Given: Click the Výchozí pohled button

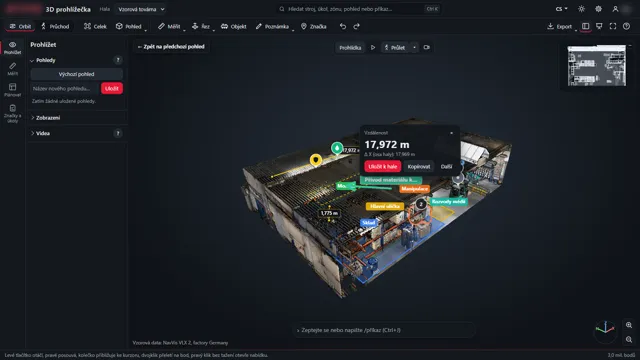Looking at the screenshot, I should pyautogui.click(x=76, y=74).
